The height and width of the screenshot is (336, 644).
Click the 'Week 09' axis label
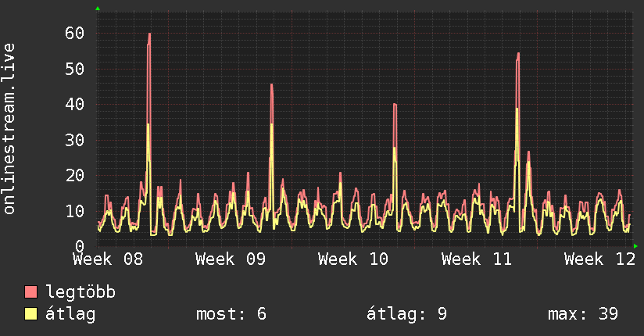pos(231,259)
